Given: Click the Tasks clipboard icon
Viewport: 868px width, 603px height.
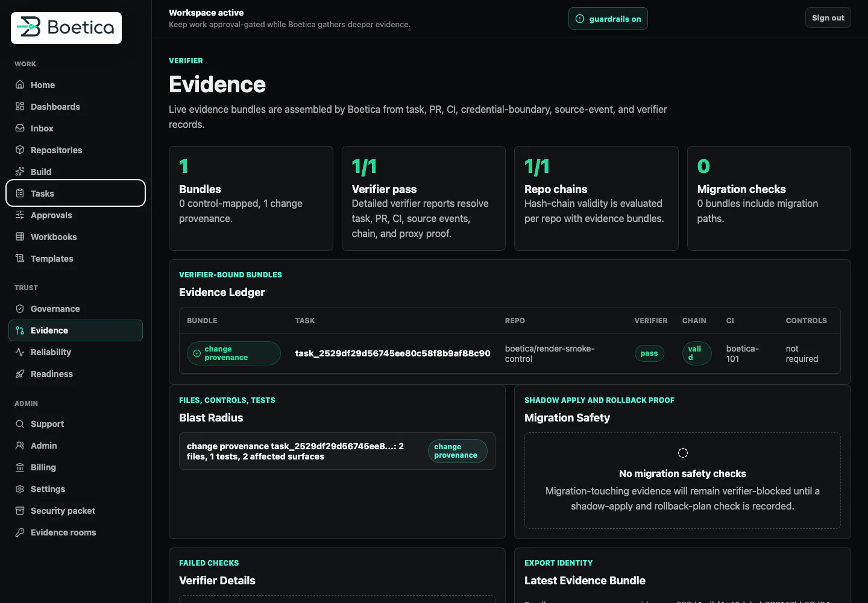Looking at the screenshot, I should pos(20,194).
